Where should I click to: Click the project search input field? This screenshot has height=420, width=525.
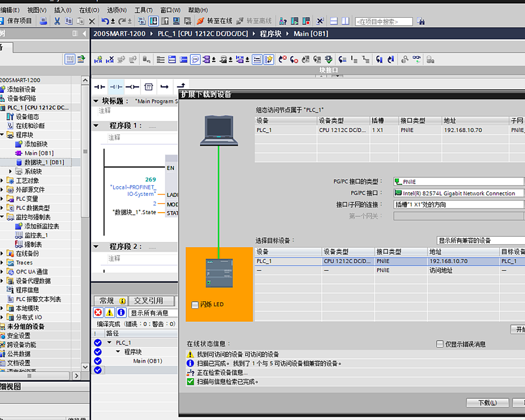(383, 22)
